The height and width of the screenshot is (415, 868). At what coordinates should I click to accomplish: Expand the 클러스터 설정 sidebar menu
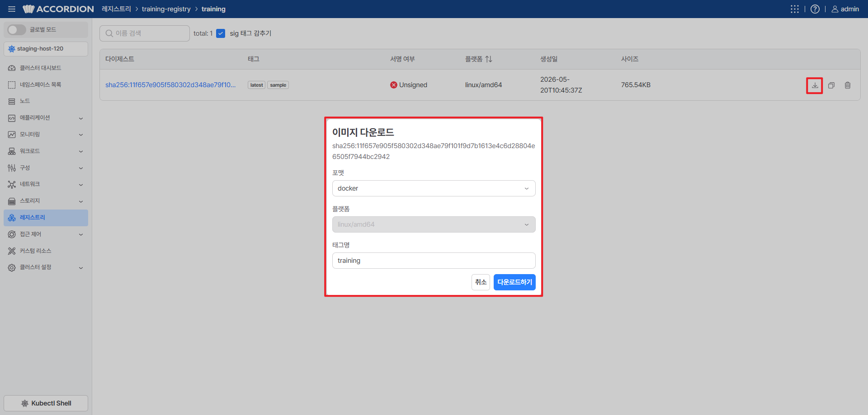coord(46,267)
